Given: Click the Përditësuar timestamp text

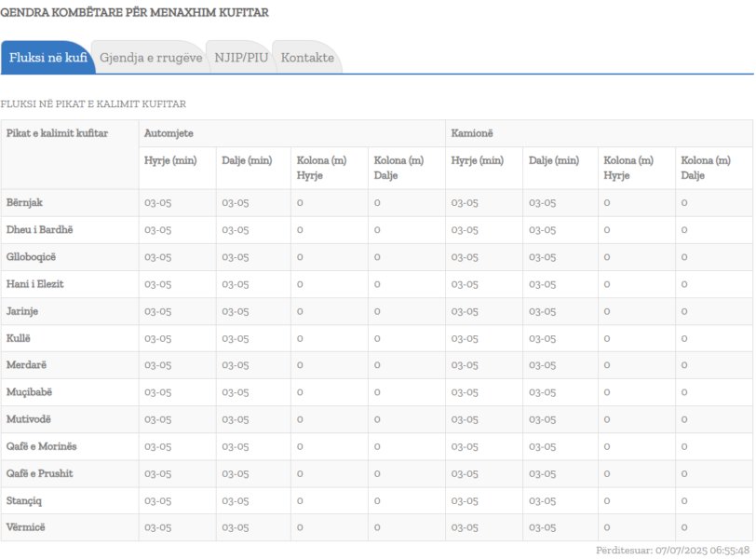Looking at the screenshot, I should [672, 551].
